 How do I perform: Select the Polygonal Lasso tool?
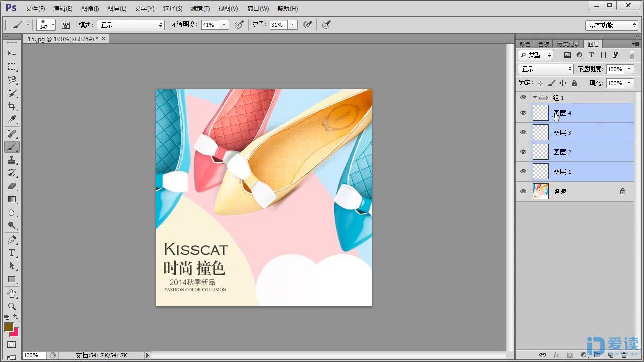[x=12, y=80]
